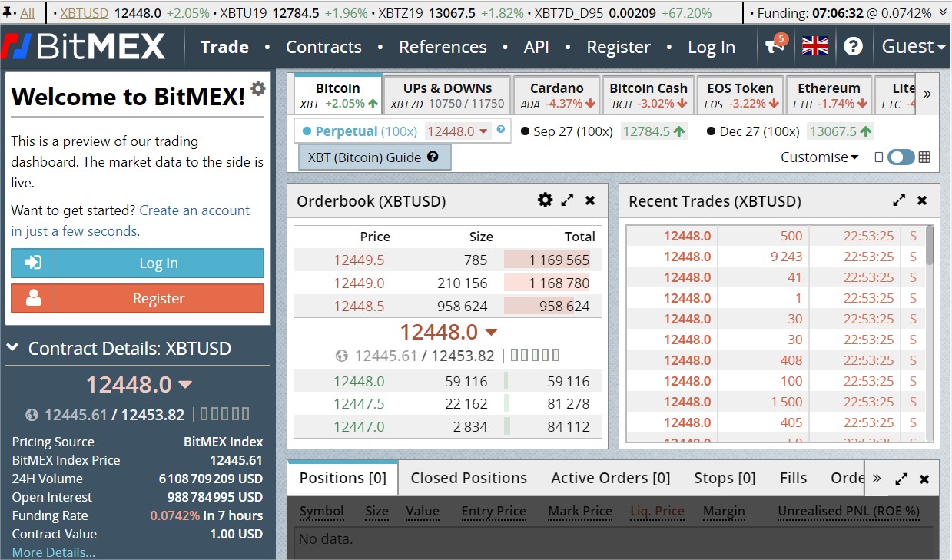Open the XBT (Bitcoin) Guide button
This screenshot has height=560, width=952.
click(x=374, y=157)
